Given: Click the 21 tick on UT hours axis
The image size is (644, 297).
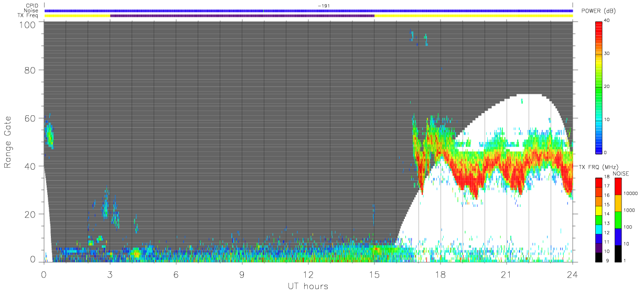Looking at the screenshot, I should click(x=507, y=274).
